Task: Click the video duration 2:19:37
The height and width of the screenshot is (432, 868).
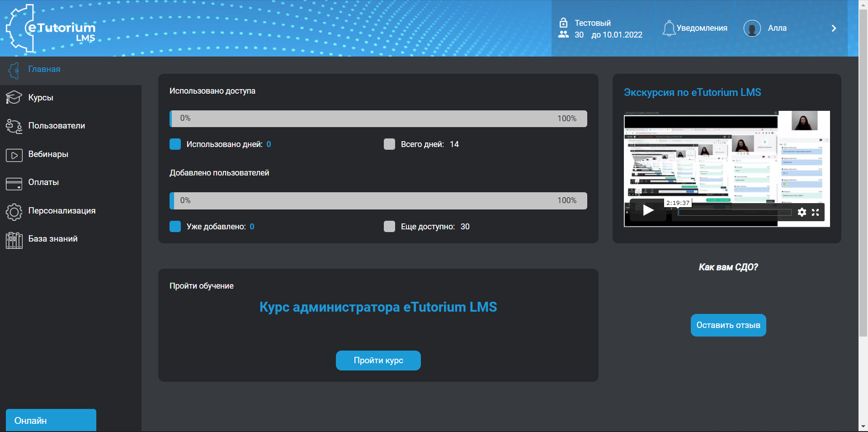Action: click(678, 203)
